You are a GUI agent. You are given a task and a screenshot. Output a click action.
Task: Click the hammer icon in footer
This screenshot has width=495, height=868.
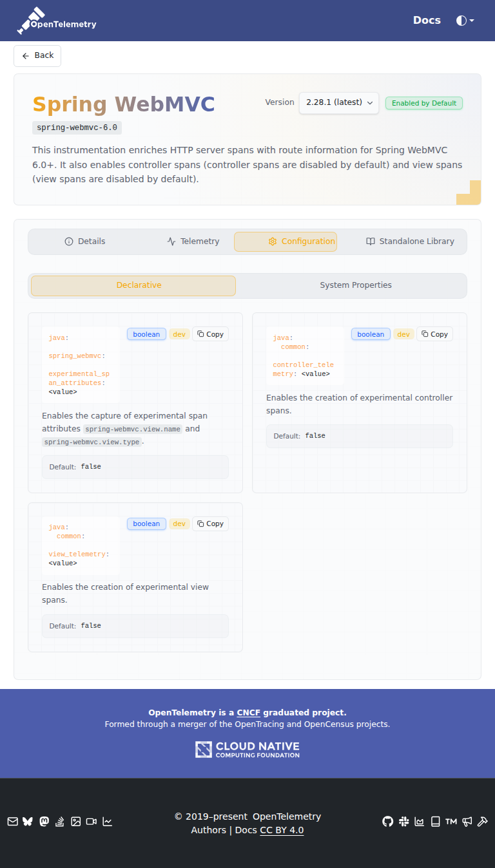click(x=482, y=821)
